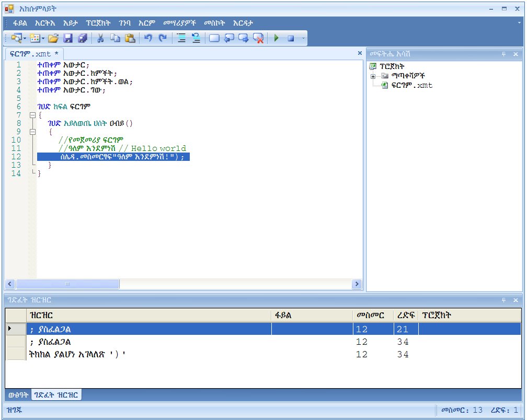Switch to the ውፅዓት tab
This screenshot has height=420, width=527.
point(18,395)
